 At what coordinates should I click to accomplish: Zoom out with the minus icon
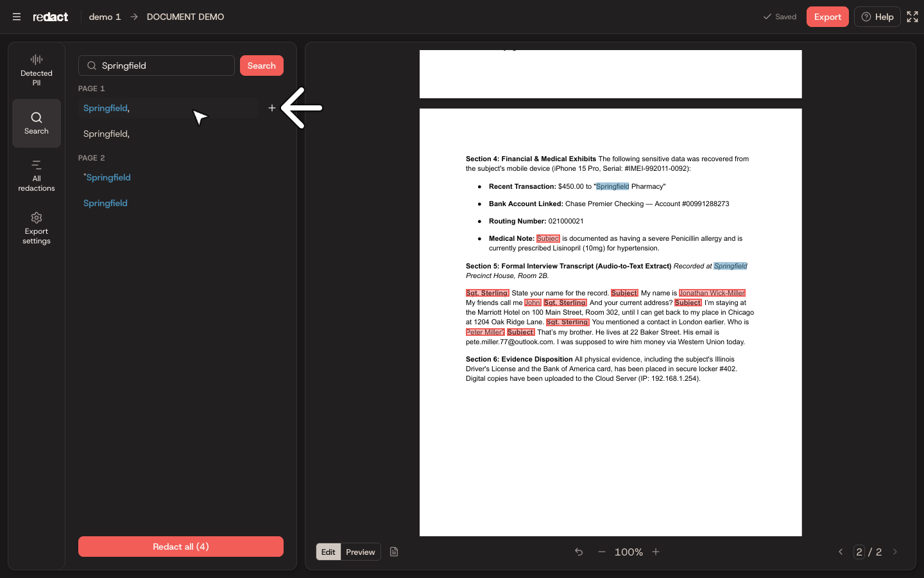click(602, 552)
